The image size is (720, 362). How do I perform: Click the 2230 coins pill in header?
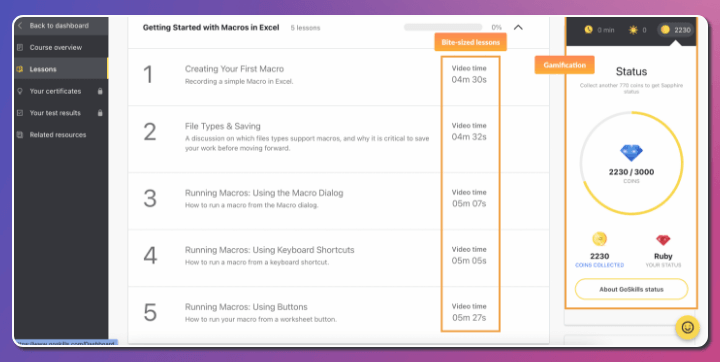pos(675,30)
